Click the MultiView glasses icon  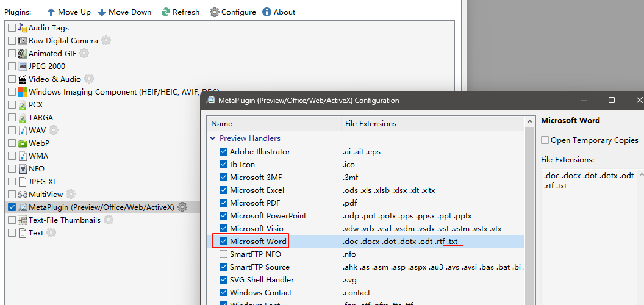23,194
